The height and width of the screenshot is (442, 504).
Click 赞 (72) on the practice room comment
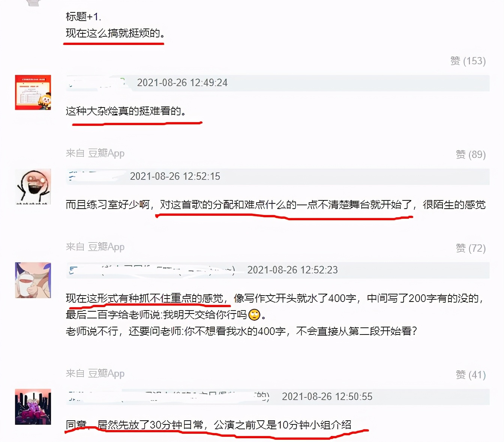pyautogui.click(x=471, y=248)
